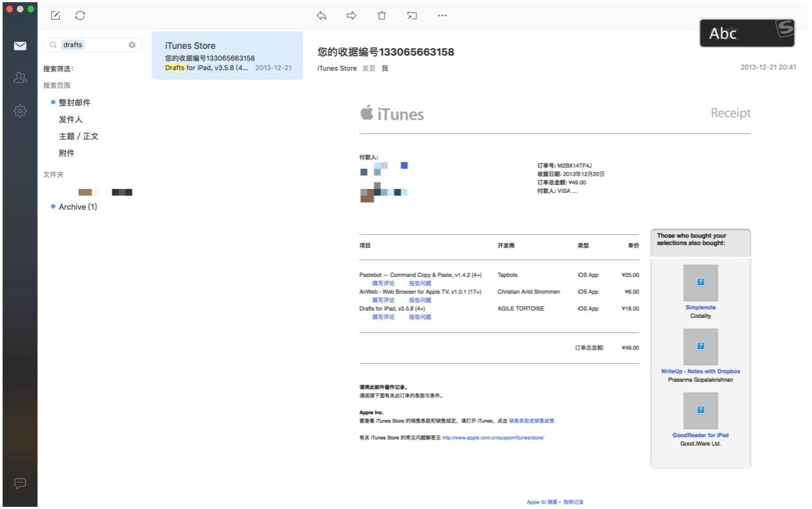The height and width of the screenshot is (509, 812).
Task: Click the recipient 我 in header
Action: click(x=385, y=68)
